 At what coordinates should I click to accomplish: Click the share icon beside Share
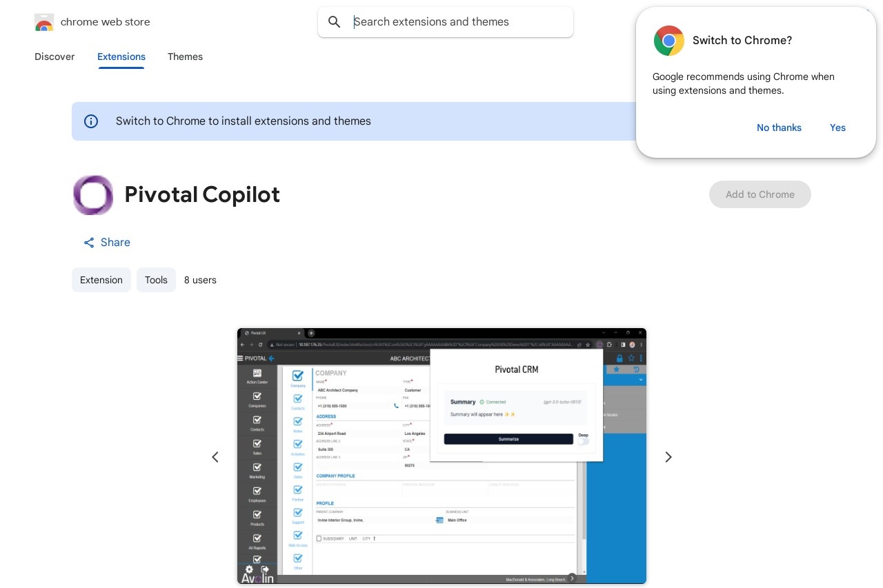coord(89,243)
